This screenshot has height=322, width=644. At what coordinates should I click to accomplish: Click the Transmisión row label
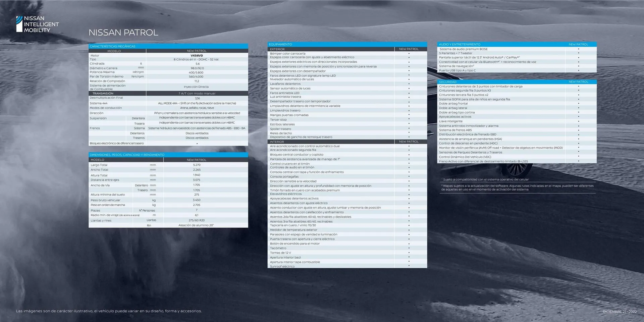point(103,94)
